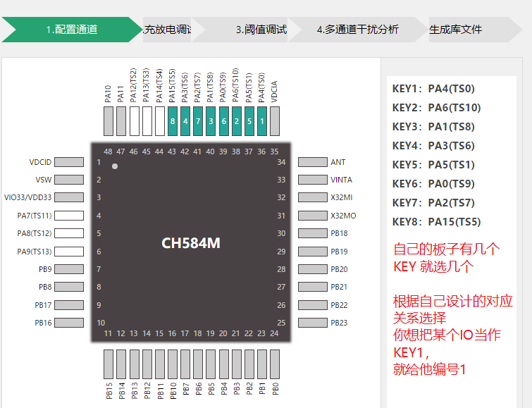Select the KEY4: PA3(TS6) entry

coord(433,146)
